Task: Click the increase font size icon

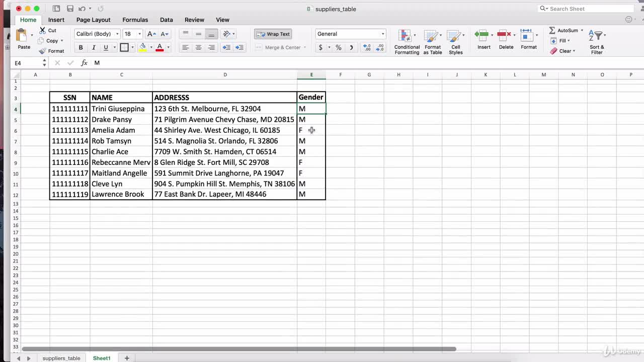Action: click(x=151, y=34)
